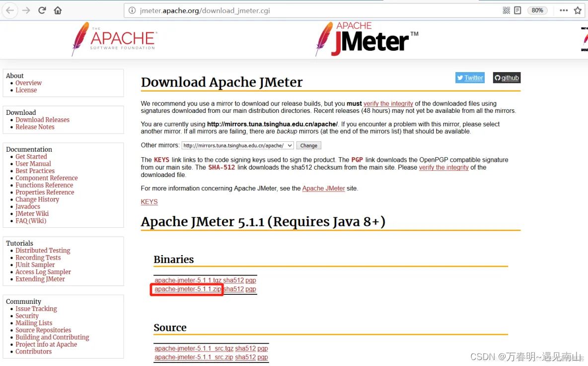Download apache-jmeter-5.1.1_src.zip source
588x366 pixels.
194,358
